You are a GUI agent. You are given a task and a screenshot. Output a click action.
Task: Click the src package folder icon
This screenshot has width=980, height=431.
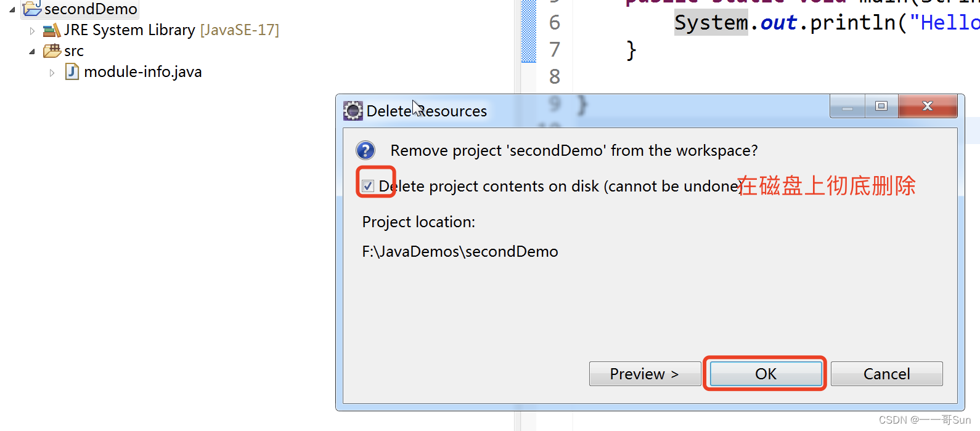[x=52, y=51]
